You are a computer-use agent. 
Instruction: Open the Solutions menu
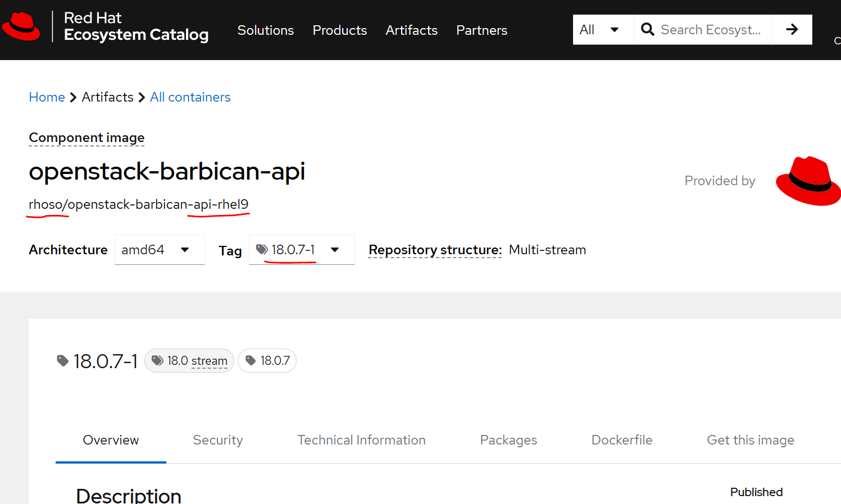point(265,30)
